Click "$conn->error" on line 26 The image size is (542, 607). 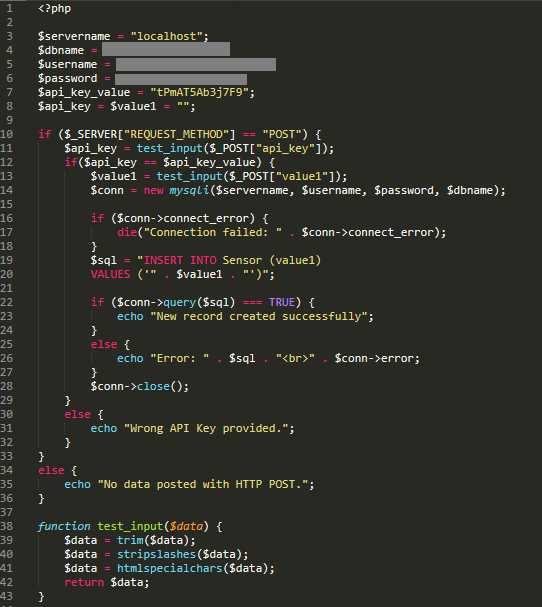[374, 358]
